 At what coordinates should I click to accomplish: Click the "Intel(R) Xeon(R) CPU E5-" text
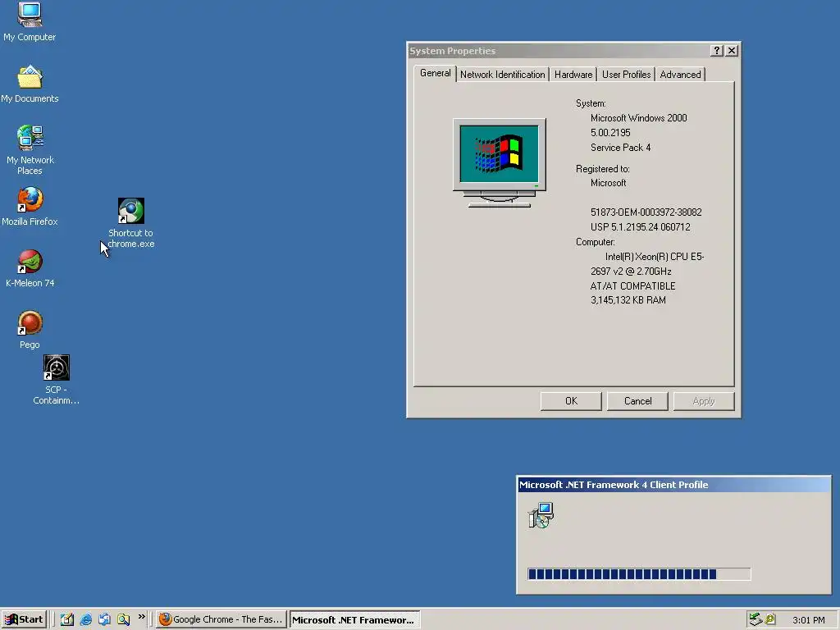[655, 257]
